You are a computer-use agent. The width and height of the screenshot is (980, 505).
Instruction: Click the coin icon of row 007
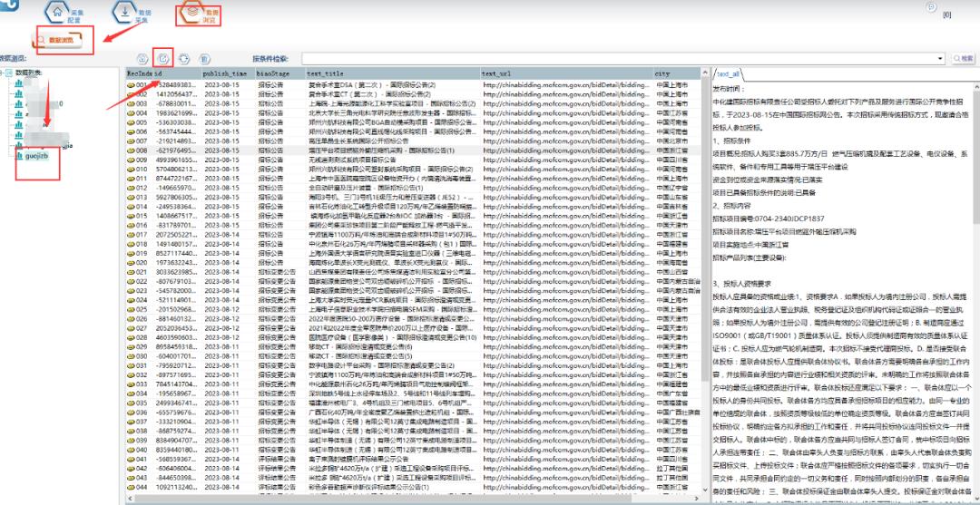click(x=131, y=141)
